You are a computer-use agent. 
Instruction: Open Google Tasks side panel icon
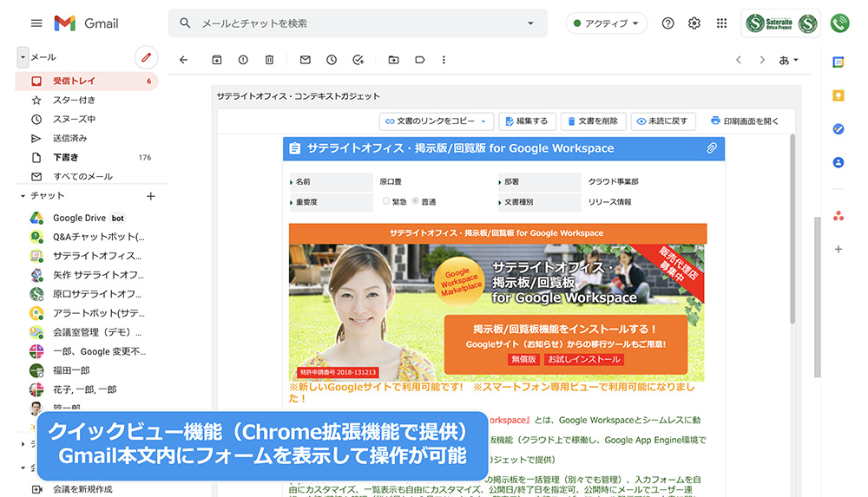[x=838, y=129]
